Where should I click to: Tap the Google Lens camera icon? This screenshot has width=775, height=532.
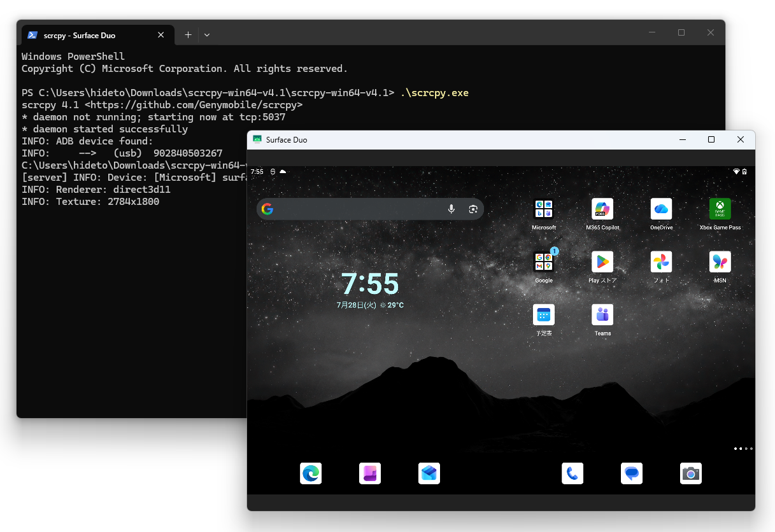click(473, 209)
